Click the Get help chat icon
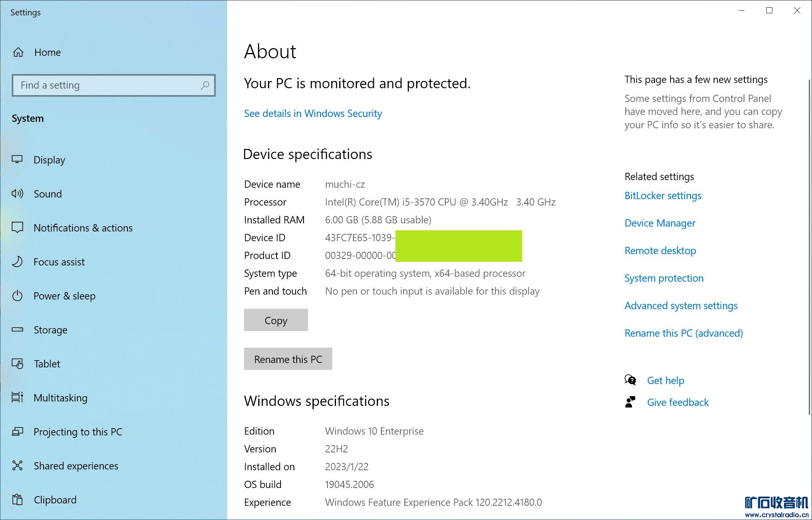This screenshot has width=812, height=520. coord(630,380)
